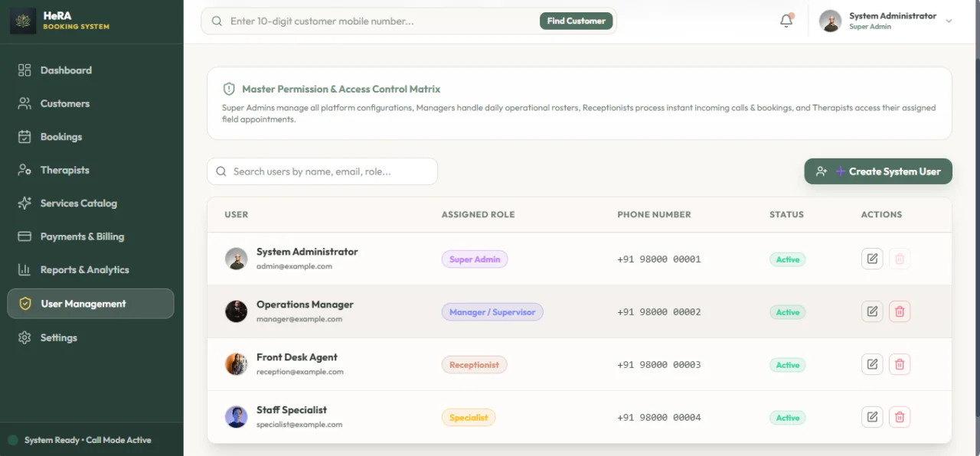Click phone number +91 98000 00001
The width and height of the screenshot is (980, 456).
tap(659, 259)
